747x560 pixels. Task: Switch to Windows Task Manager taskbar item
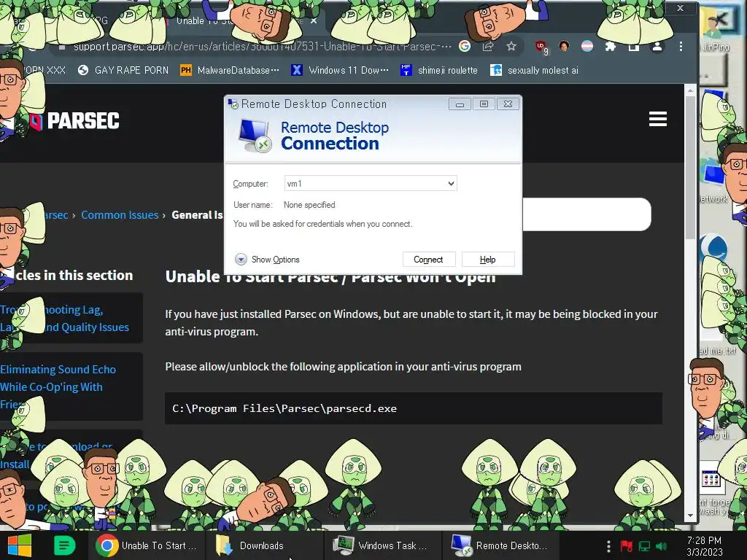381,545
